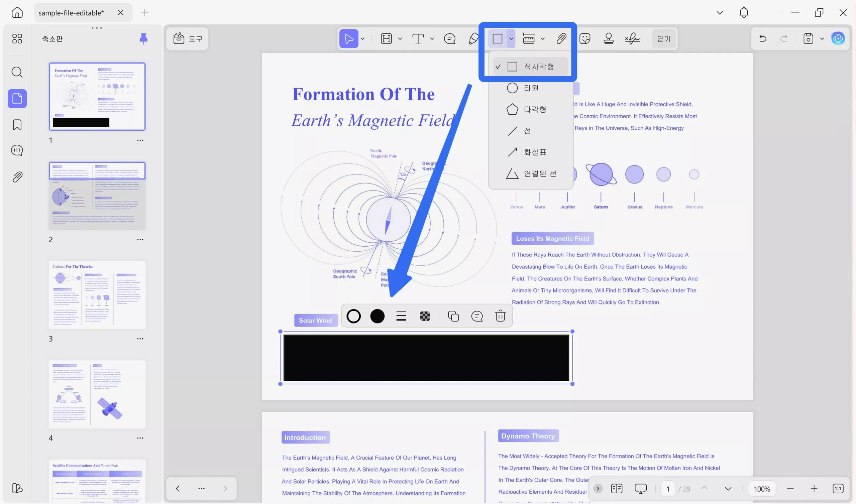Expand the text tool dropdown arrow
This screenshot has width=856, height=504.
tap(432, 39)
